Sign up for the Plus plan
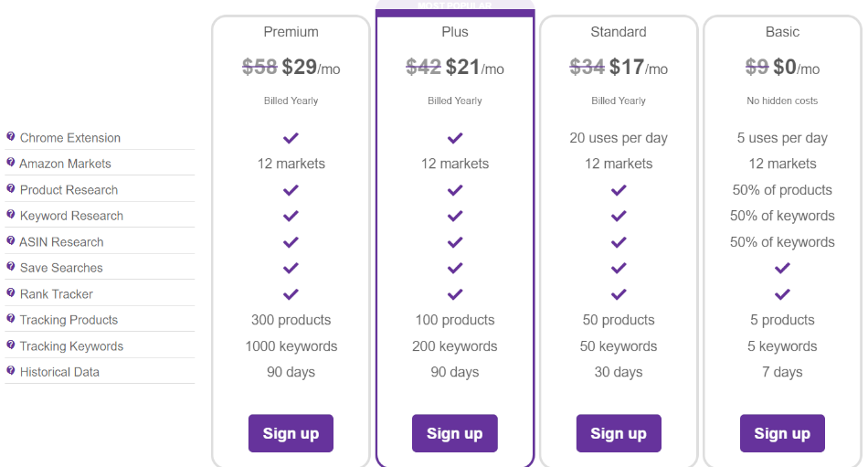Image resolution: width=868 pixels, height=467 pixels. point(454,433)
